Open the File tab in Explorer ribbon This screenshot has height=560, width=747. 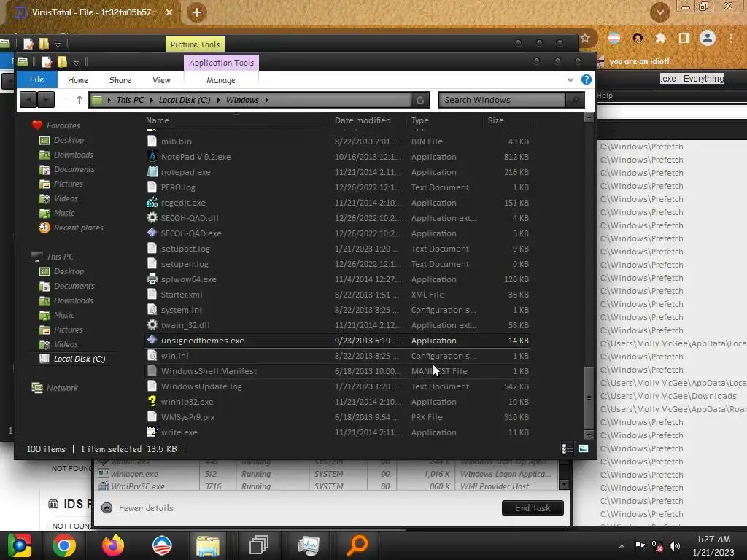[36, 79]
